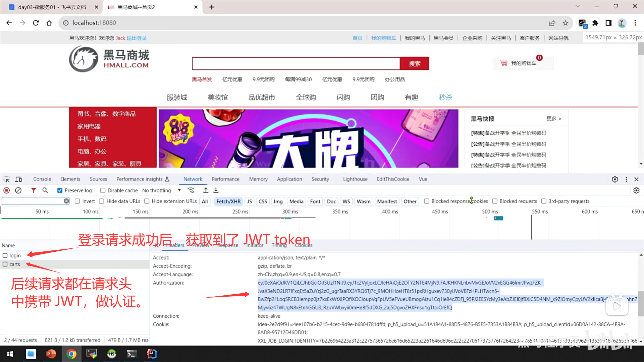Enable the Disable cache option
The width and height of the screenshot is (644, 362).
[103, 190]
